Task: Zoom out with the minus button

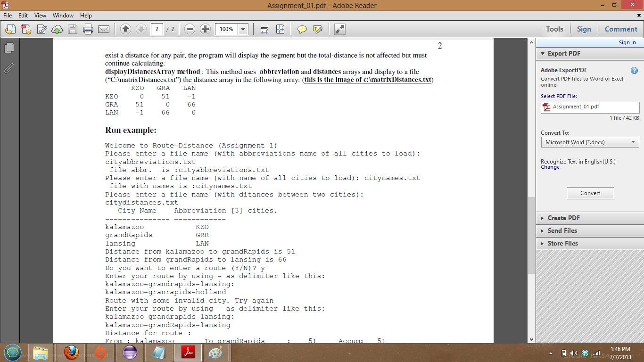Action: [x=190, y=29]
